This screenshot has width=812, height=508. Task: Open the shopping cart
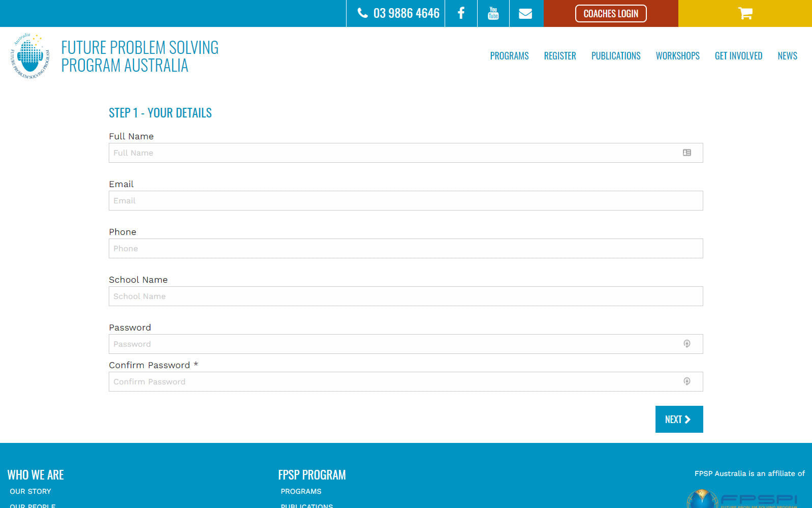745,13
